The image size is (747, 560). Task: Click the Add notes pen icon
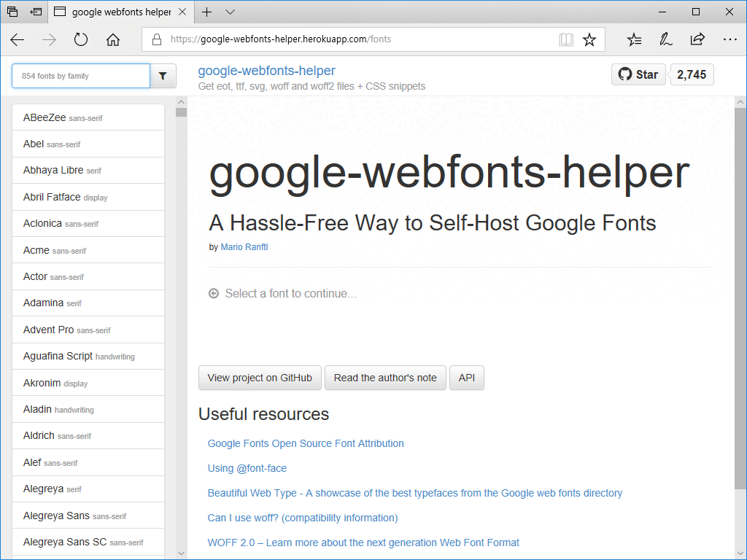click(665, 39)
